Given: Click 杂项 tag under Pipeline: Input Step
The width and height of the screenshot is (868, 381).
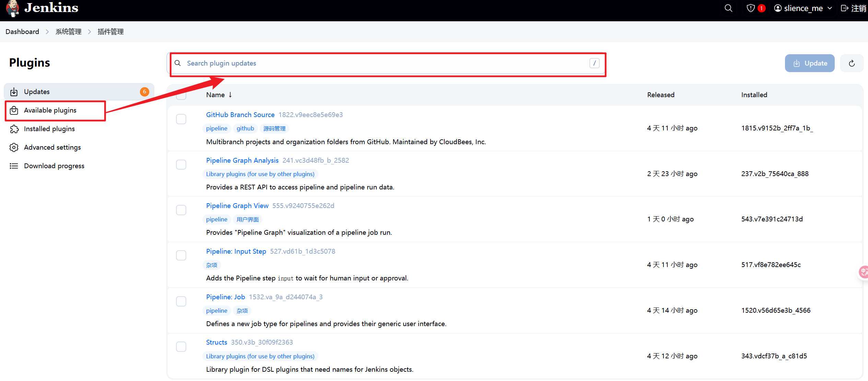Looking at the screenshot, I should tap(212, 265).
